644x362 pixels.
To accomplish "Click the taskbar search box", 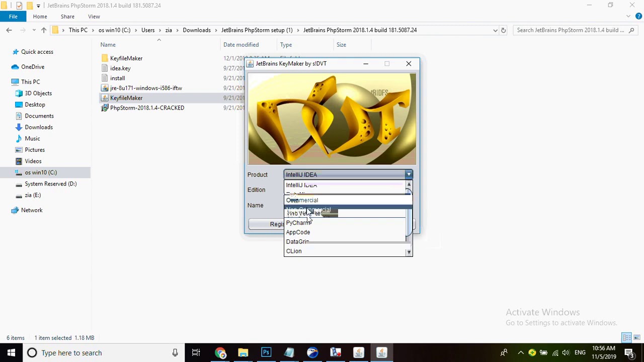I will click(103, 353).
